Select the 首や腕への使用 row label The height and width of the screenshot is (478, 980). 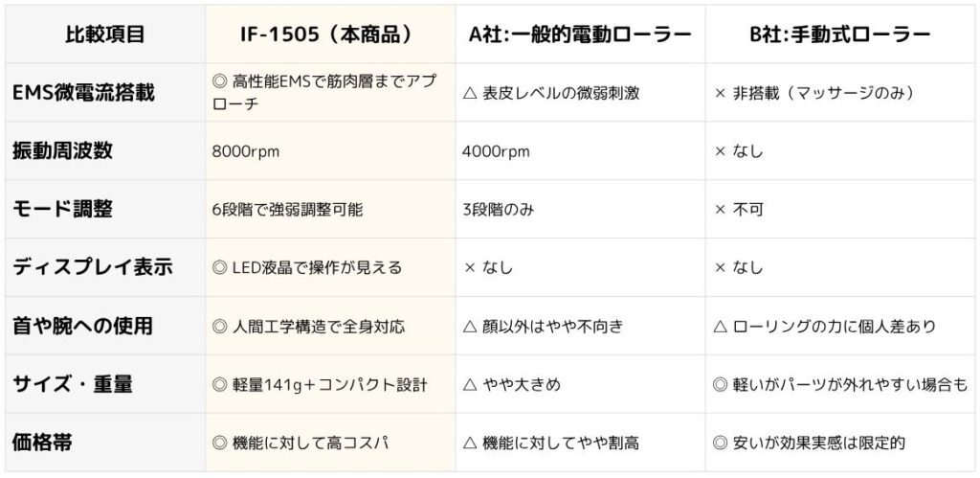coord(105,326)
